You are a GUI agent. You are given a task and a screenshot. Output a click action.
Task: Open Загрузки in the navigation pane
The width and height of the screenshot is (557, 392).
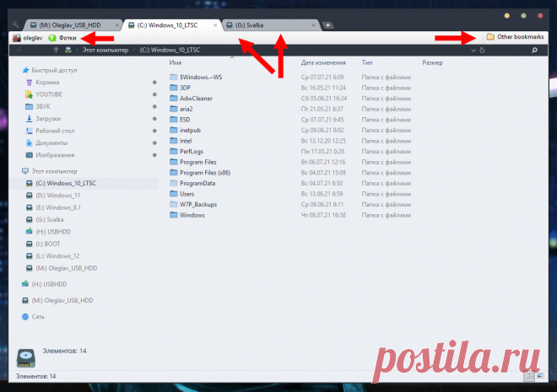click(x=43, y=119)
